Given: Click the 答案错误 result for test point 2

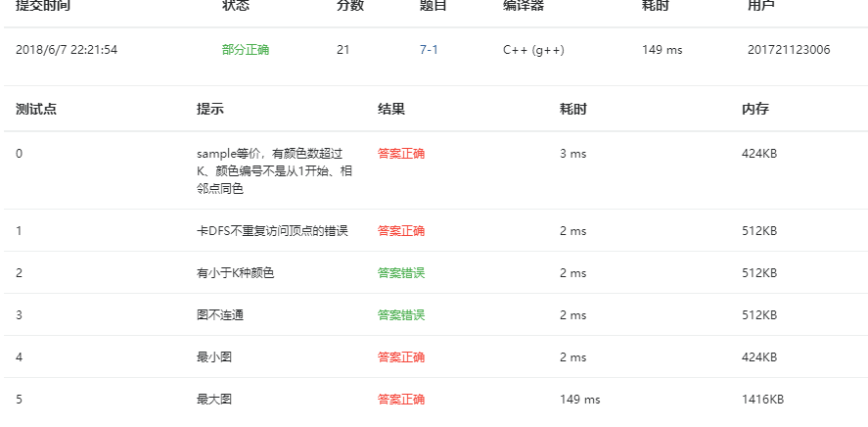Looking at the screenshot, I should (401, 273).
